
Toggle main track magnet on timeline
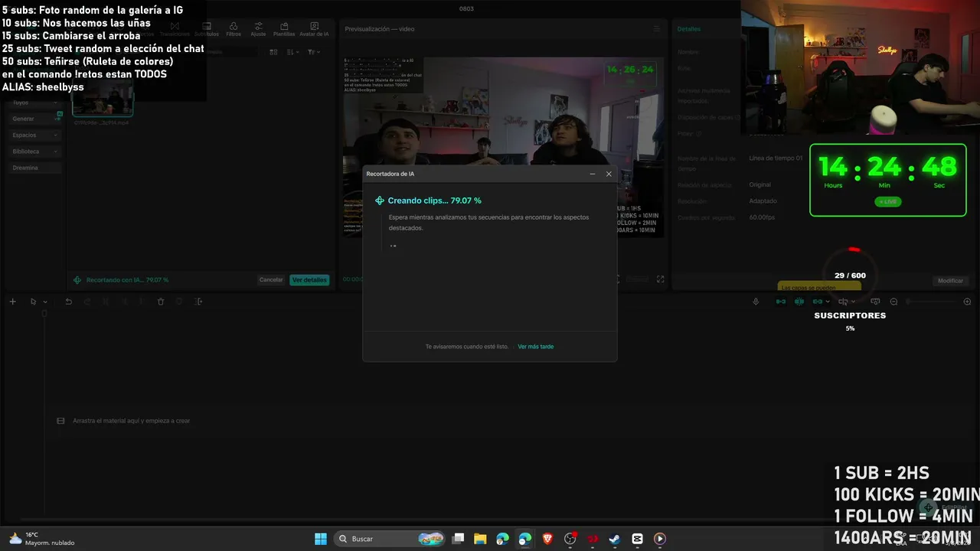tap(780, 302)
